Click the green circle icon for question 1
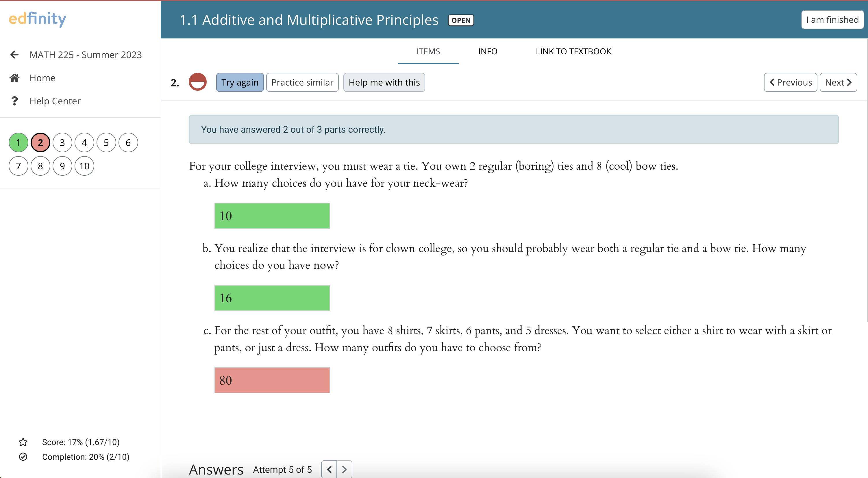Image resolution: width=868 pixels, height=478 pixels. click(x=19, y=142)
